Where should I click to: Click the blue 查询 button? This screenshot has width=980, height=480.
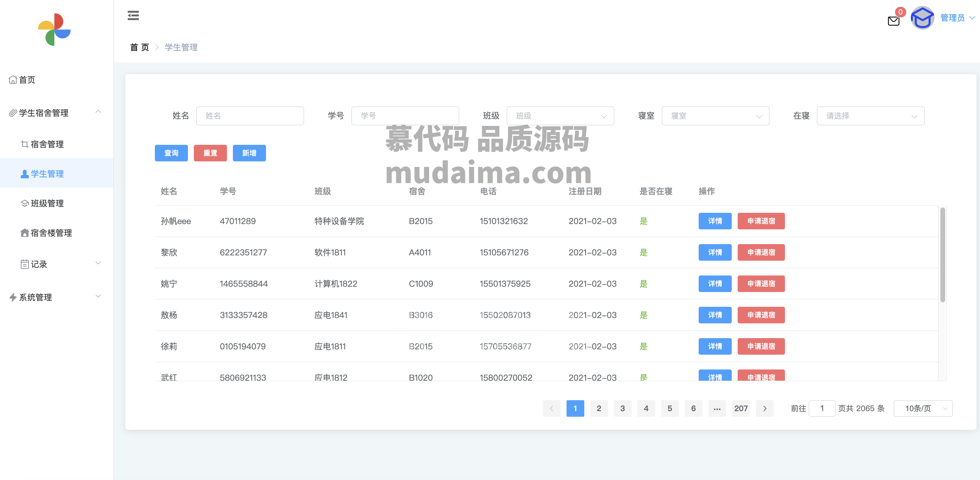tap(171, 153)
